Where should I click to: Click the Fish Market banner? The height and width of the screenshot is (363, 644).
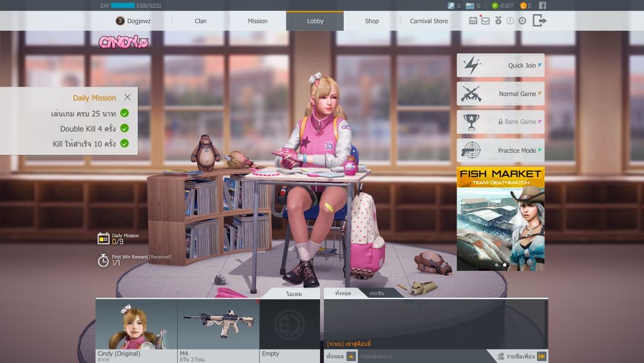(x=500, y=218)
